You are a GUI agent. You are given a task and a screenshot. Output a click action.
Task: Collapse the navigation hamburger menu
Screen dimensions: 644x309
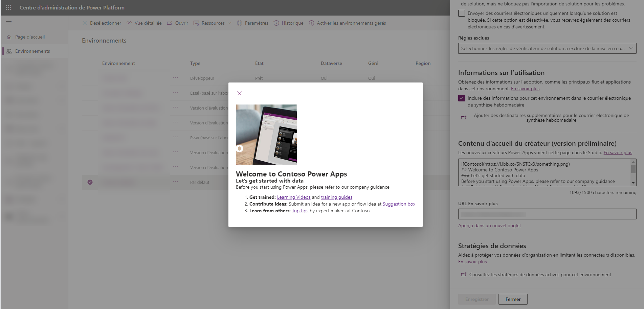coord(9,23)
